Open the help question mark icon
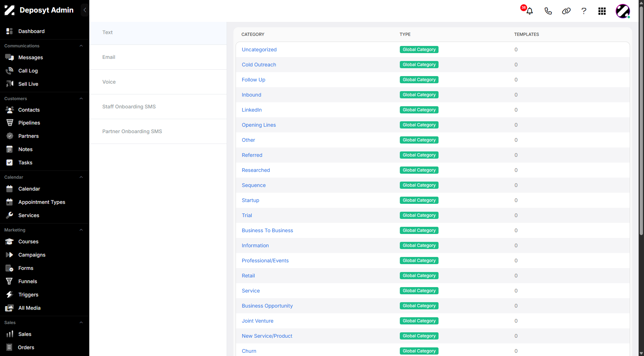644x356 pixels. 584,11
